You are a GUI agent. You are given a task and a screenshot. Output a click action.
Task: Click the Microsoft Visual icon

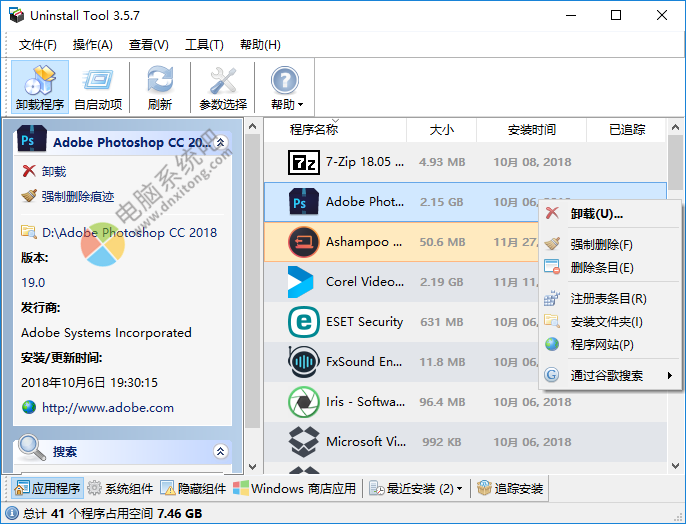point(303,442)
